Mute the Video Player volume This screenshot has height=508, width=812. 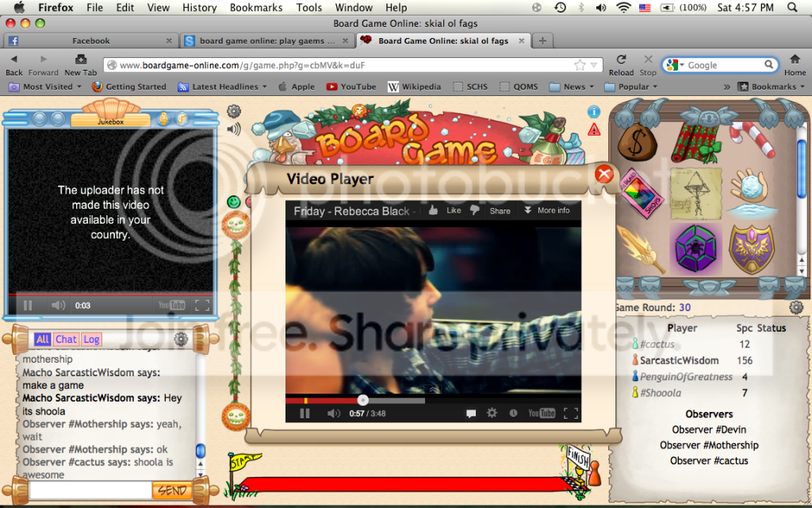(334, 413)
